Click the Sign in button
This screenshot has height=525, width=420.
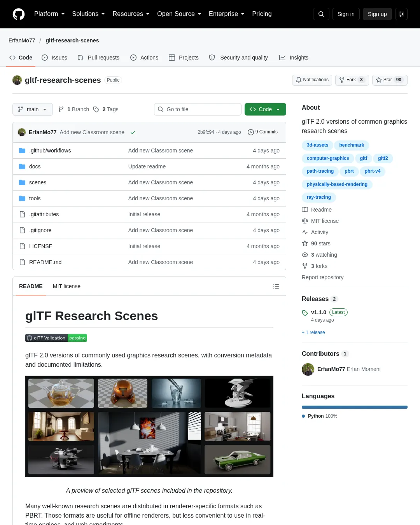point(346,14)
